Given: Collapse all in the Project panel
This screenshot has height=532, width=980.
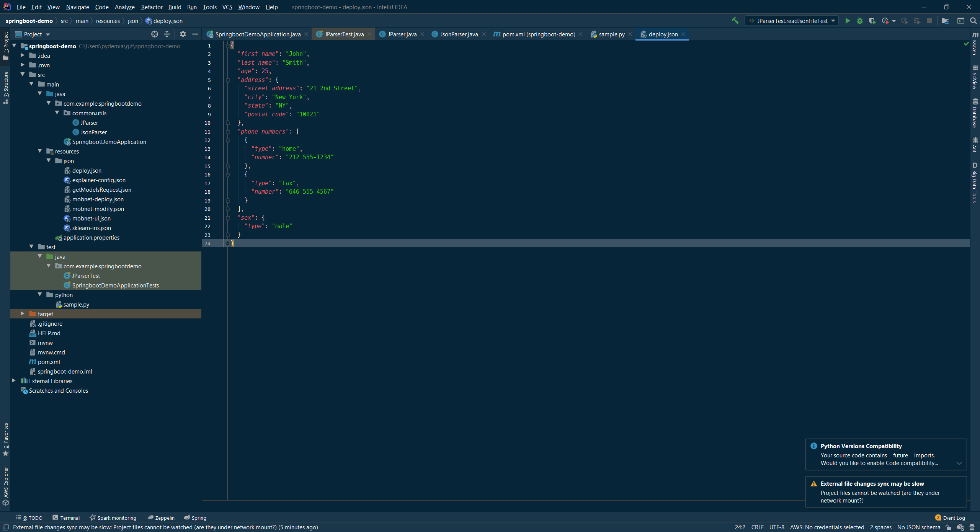Looking at the screenshot, I should click(167, 34).
